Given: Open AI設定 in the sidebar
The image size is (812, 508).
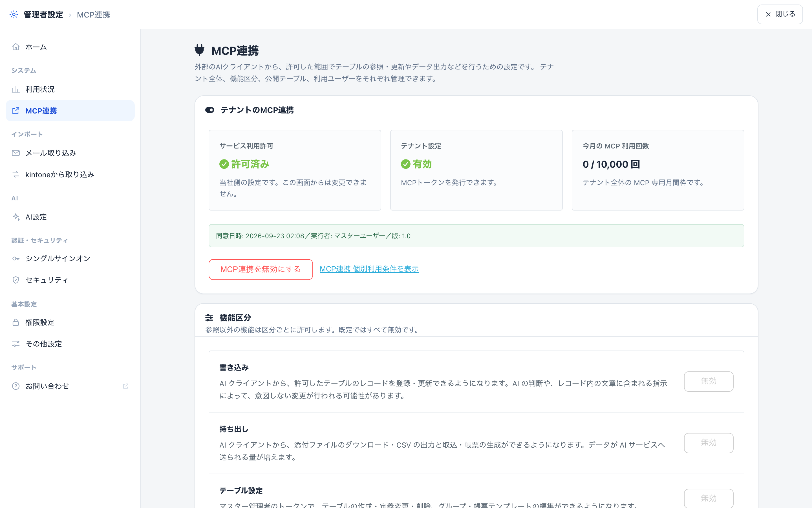Looking at the screenshot, I should coord(70,217).
